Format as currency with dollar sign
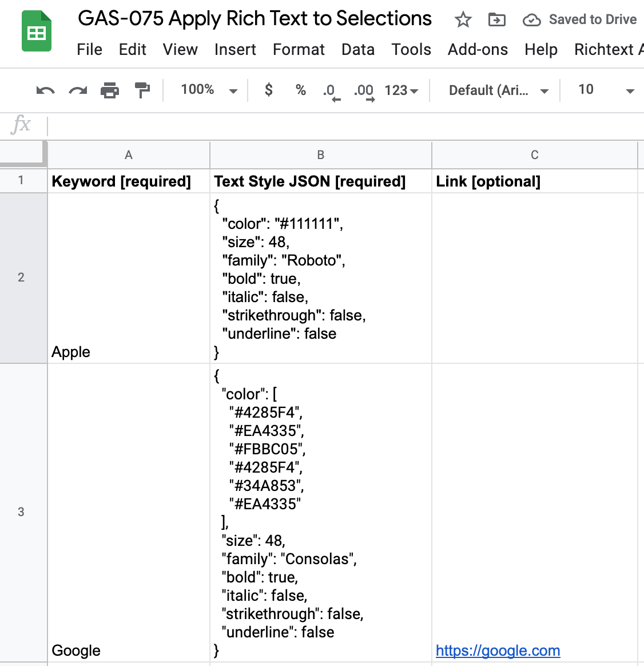Image resolution: width=644 pixels, height=666 pixels. click(269, 90)
